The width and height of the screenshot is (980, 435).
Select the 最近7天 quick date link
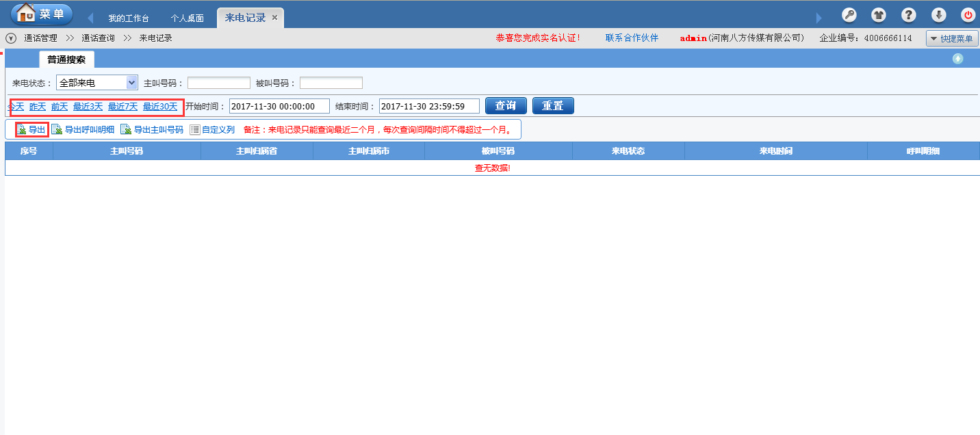coord(122,106)
